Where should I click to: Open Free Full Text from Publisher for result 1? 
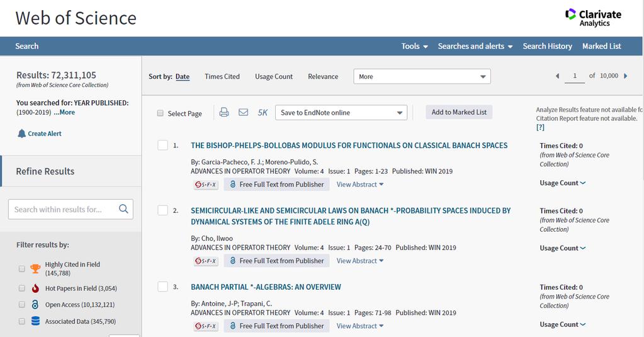[276, 185]
